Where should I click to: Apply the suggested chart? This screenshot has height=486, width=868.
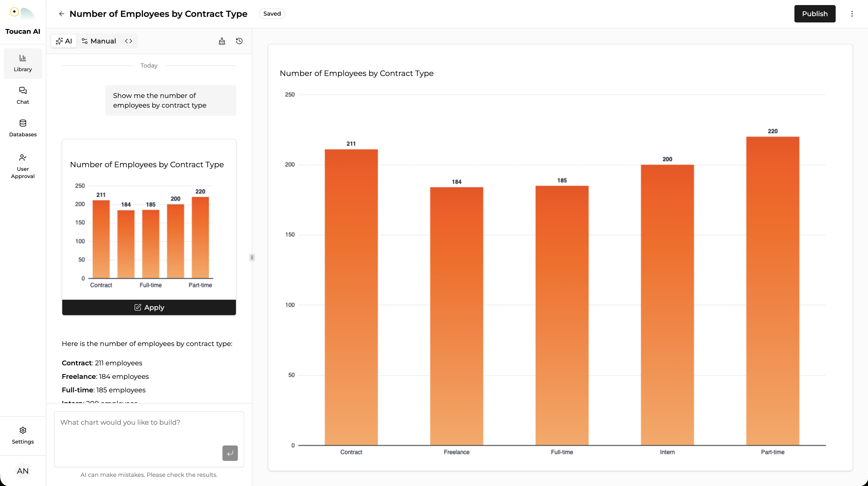149,307
